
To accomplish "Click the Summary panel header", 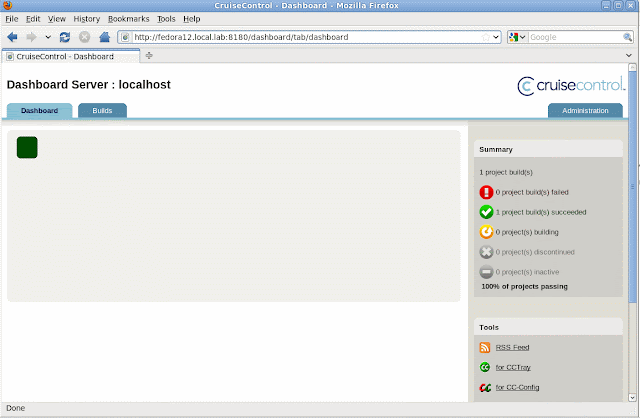I will point(548,149).
